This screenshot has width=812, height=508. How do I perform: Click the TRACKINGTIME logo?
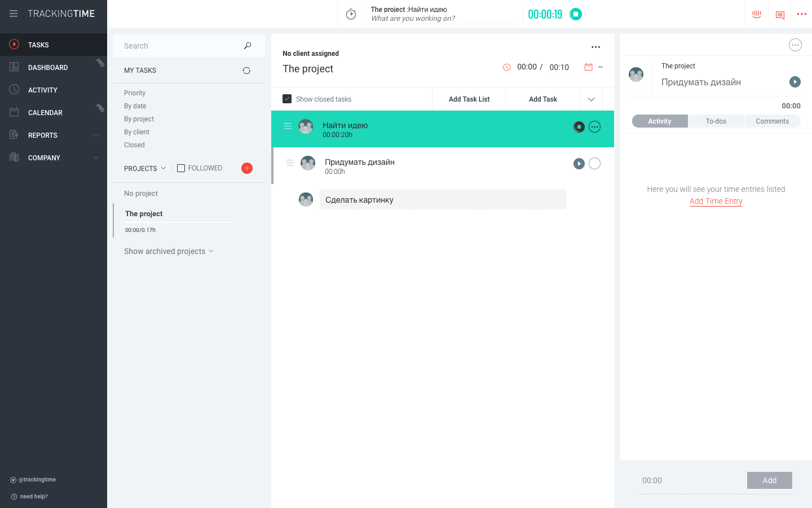61,14
